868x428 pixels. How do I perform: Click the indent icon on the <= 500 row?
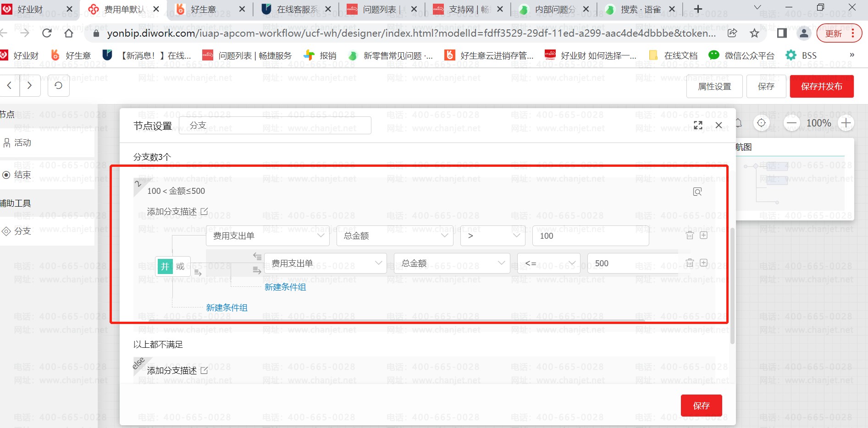pos(257,270)
